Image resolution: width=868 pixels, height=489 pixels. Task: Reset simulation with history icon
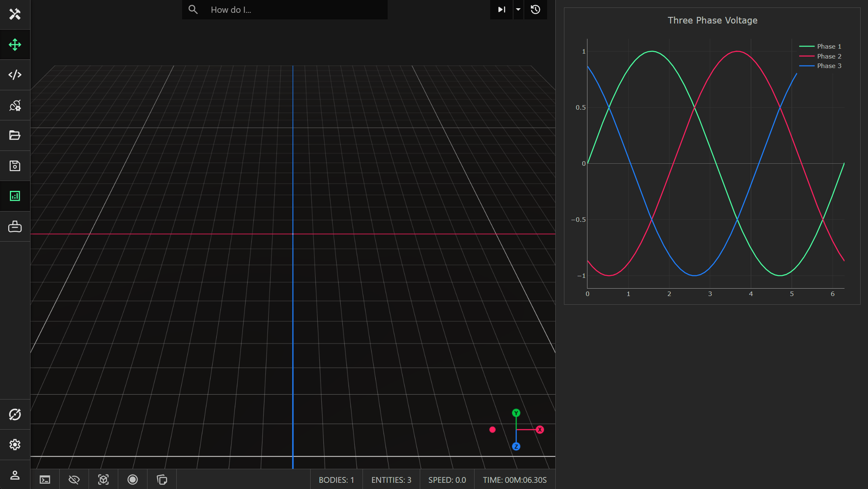(536, 9)
